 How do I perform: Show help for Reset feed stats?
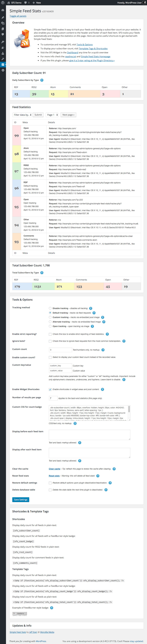click(98, 476)
